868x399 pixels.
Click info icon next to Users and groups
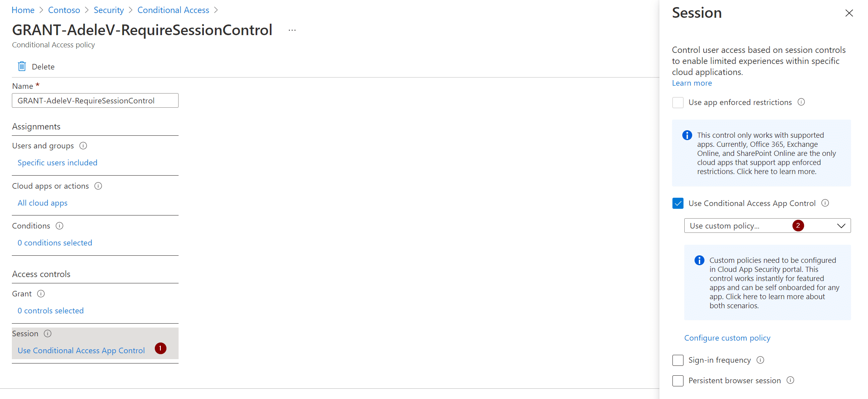83,146
